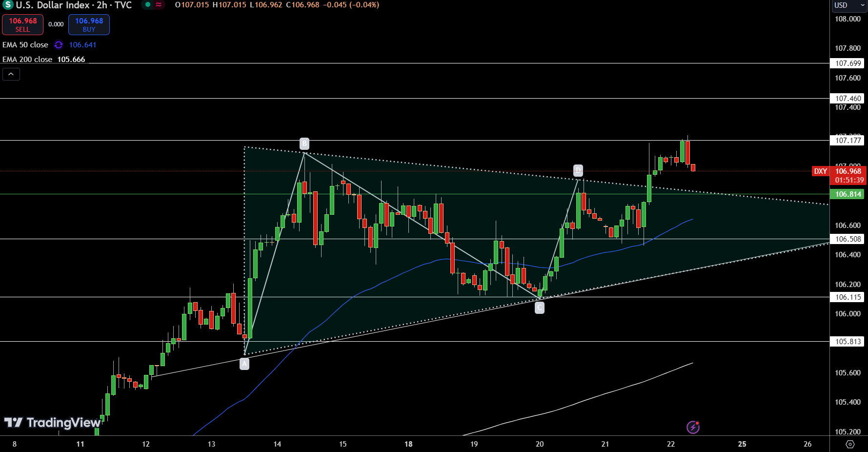Click the 105.813 horizontal line price label
Screen dimensions: 868x452
tap(848, 342)
